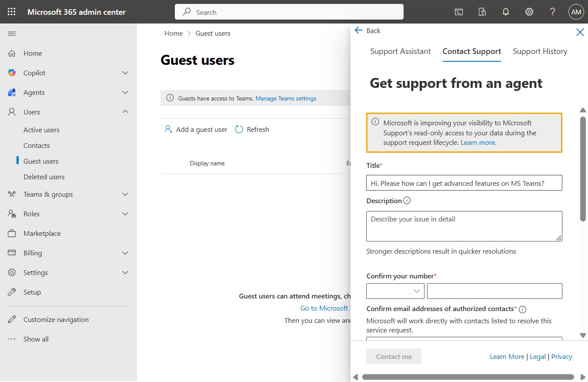Screen dimensions: 588x382
Task: Open the notifications bell
Action: pos(506,12)
